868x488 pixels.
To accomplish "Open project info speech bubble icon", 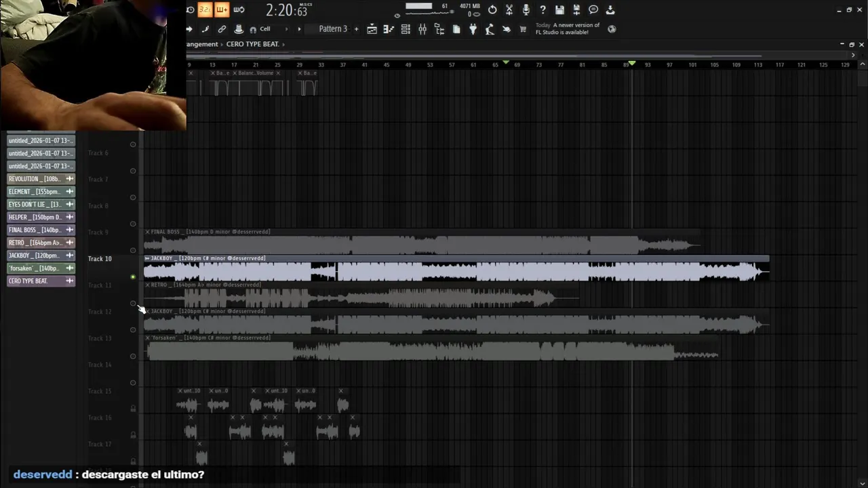I will coord(593,9).
